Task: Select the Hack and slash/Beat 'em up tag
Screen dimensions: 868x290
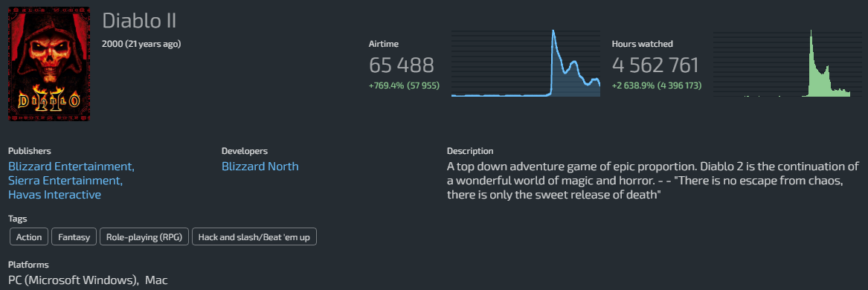Action: [x=254, y=237]
